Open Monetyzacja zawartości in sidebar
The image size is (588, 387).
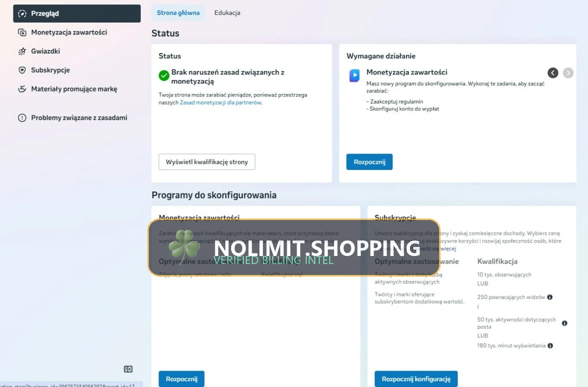tap(69, 32)
